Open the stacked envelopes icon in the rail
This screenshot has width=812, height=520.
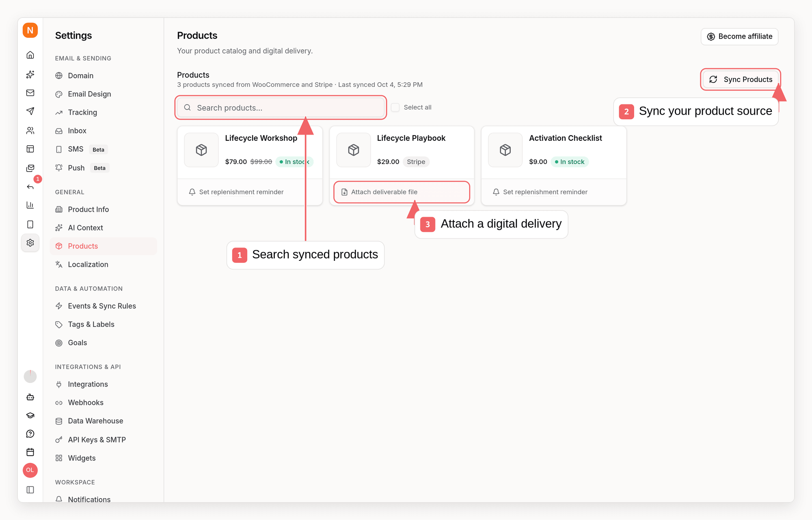click(x=30, y=168)
